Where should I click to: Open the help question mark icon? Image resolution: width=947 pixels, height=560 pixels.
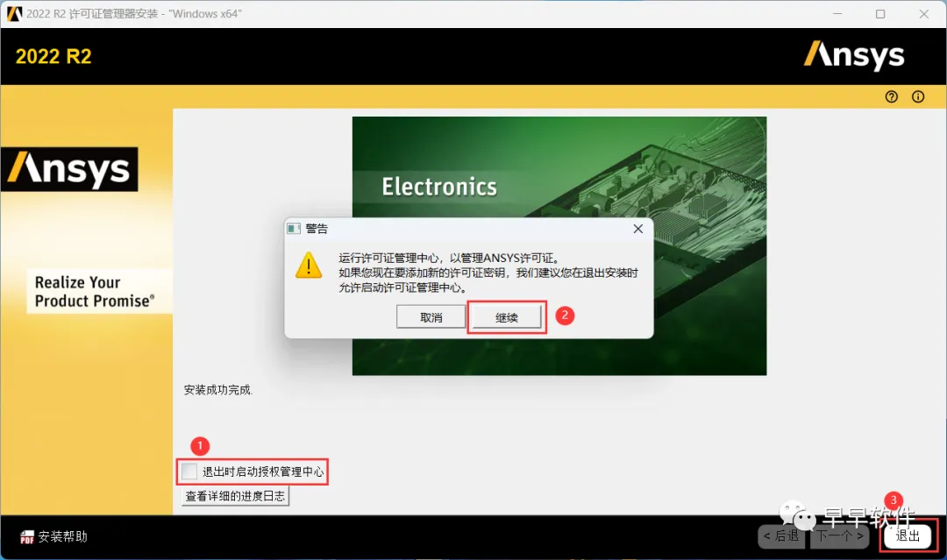892,96
